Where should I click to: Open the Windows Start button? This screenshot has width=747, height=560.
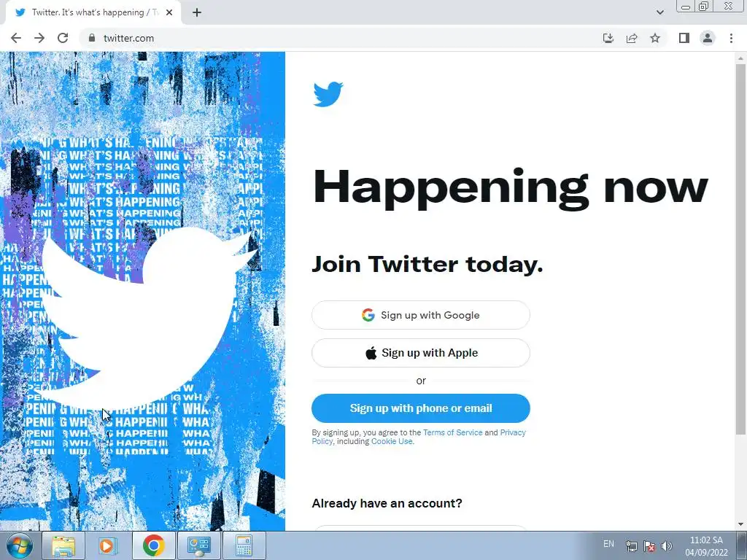pyautogui.click(x=19, y=545)
